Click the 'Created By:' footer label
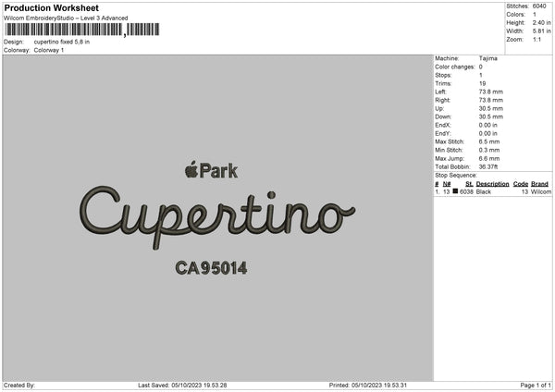555x392 pixels. (19, 386)
